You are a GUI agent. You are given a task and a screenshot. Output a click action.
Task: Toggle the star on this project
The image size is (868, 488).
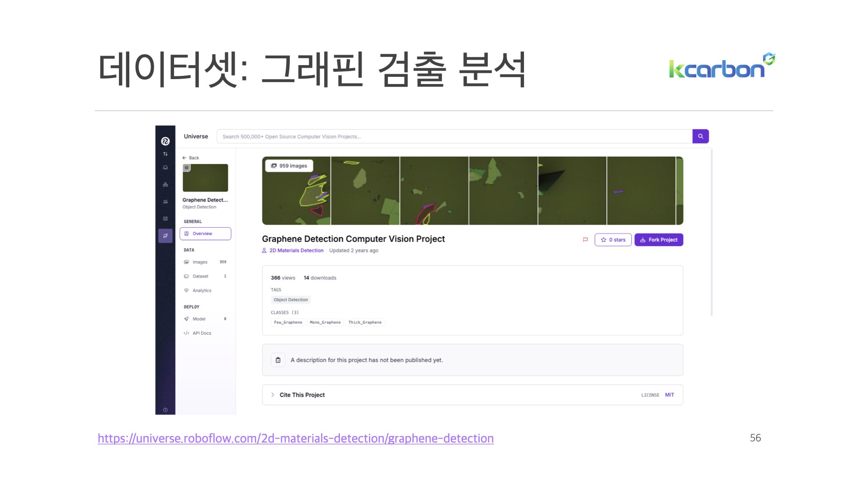pos(613,240)
